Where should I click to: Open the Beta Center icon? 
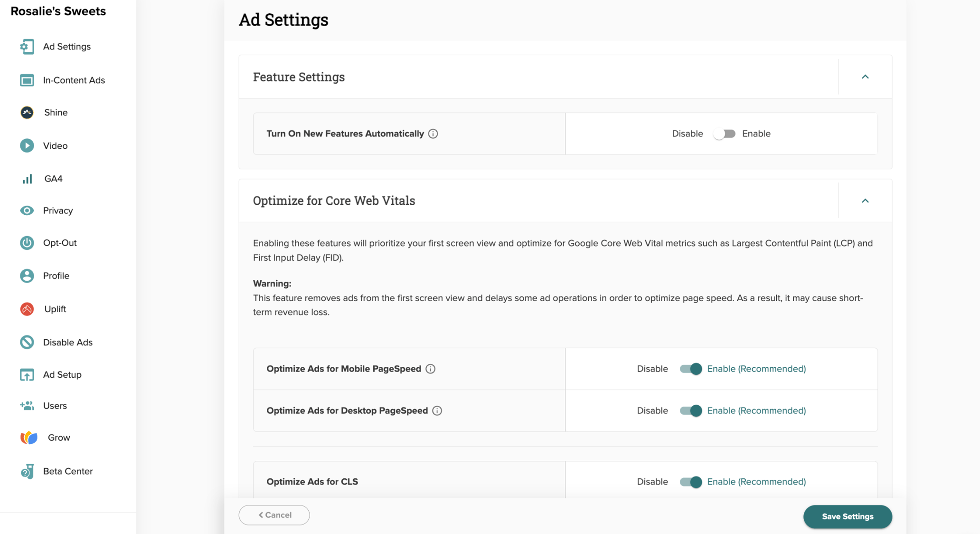tap(27, 471)
